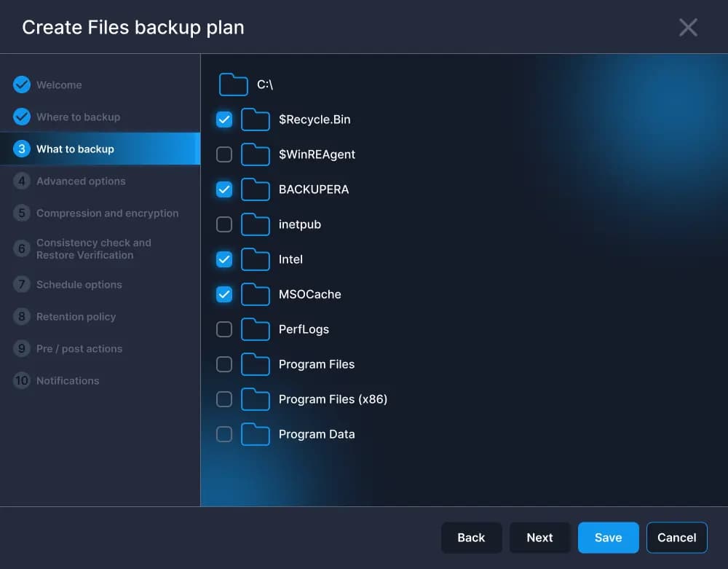This screenshot has height=569, width=728.
Task: Select the Program Data folder entry
Action: coord(317,434)
